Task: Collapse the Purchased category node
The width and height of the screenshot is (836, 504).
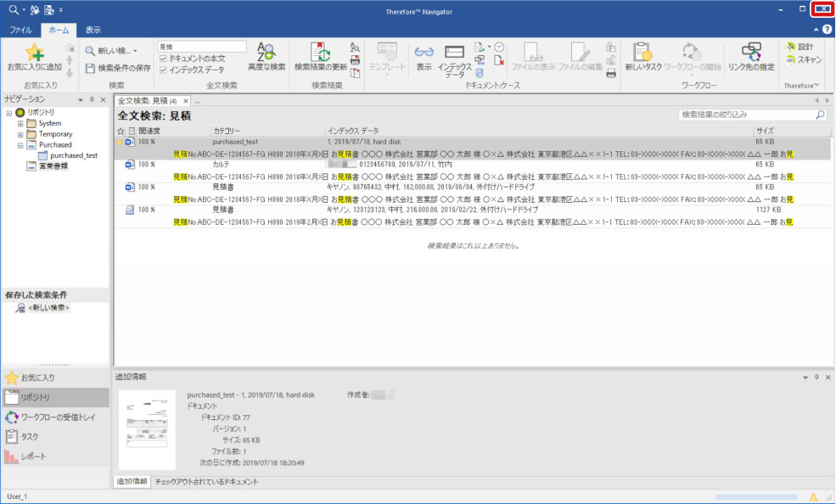Action: 20,145
